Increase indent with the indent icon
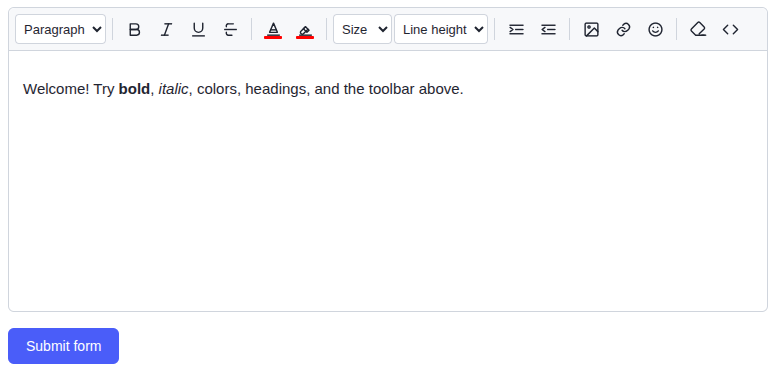 click(516, 30)
